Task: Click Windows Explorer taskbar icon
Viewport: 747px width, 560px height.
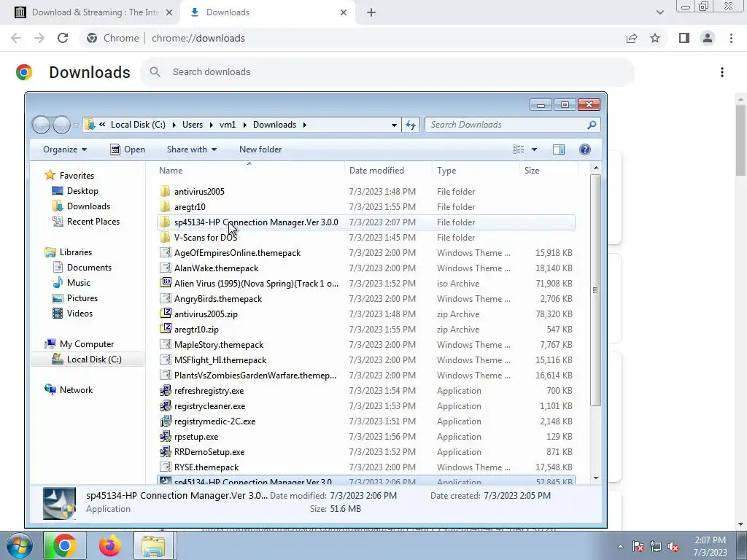Action: tap(153, 545)
